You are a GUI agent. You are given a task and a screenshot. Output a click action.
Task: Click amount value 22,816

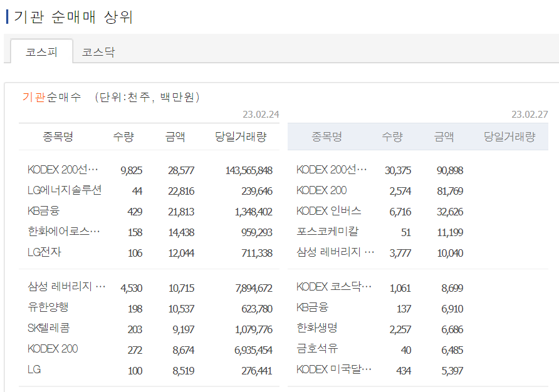(181, 192)
